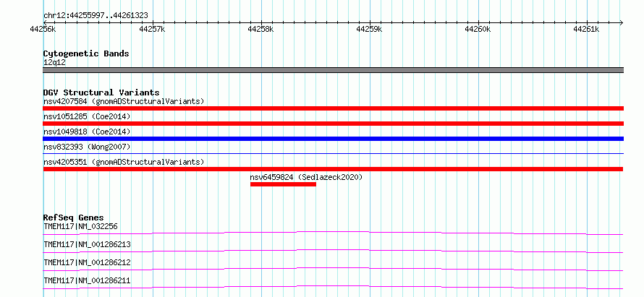This screenshot has width=644, height=297.
Task: Select the magenta NM_001286212 intron line
Action: 333,269
